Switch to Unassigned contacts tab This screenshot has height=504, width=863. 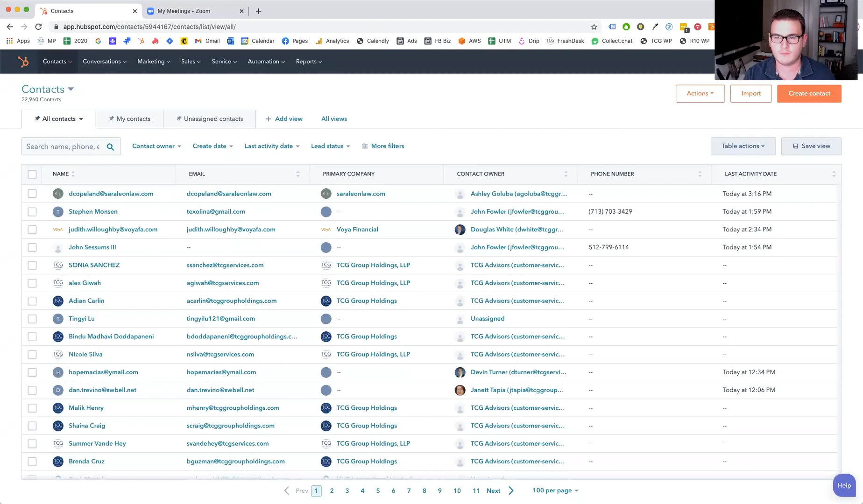(x=209, y=119)
